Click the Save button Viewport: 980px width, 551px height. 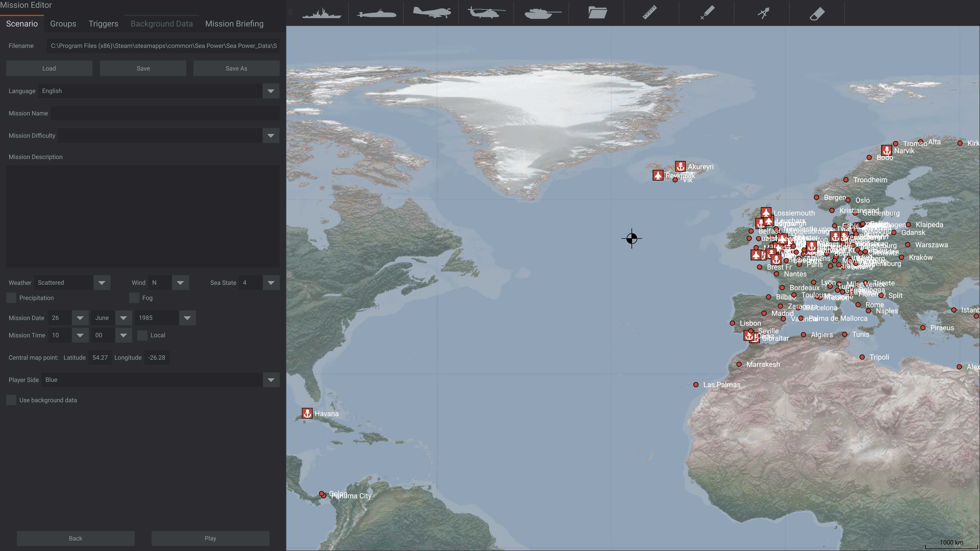tap(143, 68)
